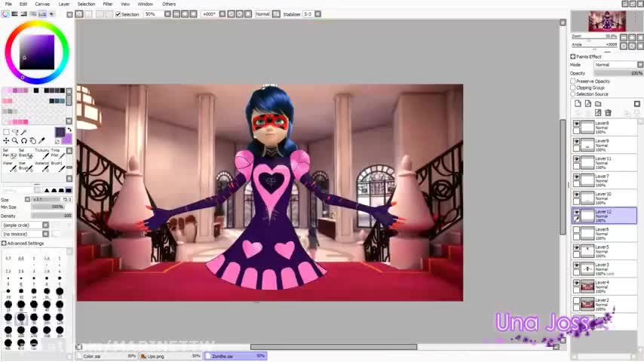Select the Rotate canvas tool
Image resolution: width=644 pixels, height=362 pixels.
pos(24,141)
